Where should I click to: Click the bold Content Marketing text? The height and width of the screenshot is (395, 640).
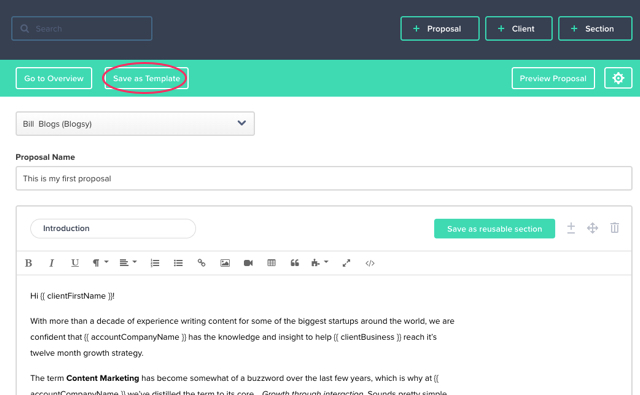[x=102, y=378]
